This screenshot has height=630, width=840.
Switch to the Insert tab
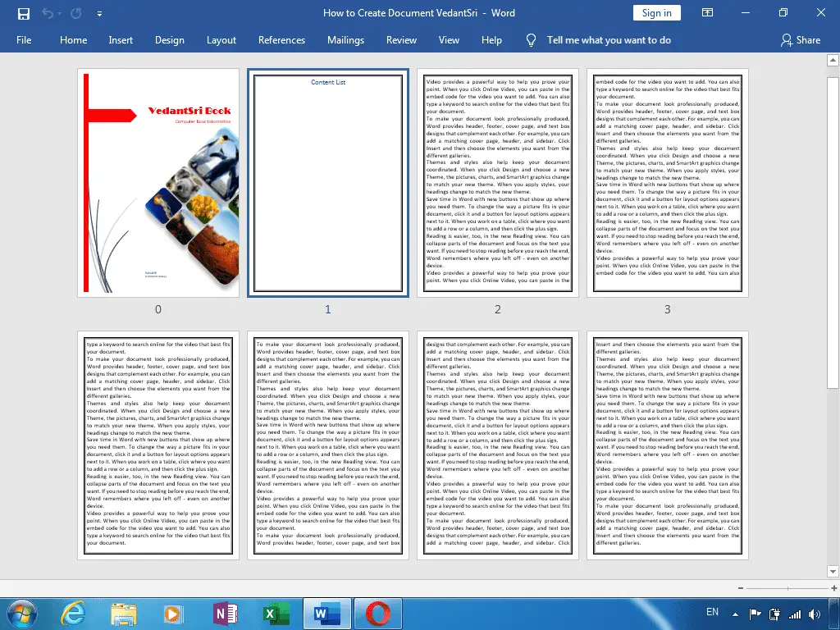tap(121, 40)
